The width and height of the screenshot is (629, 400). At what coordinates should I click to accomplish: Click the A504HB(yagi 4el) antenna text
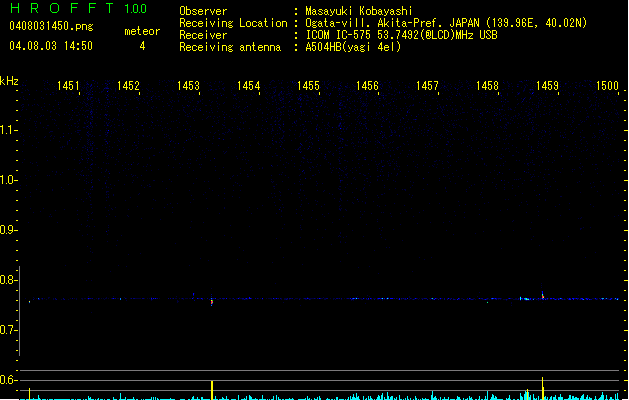[353, 47]
